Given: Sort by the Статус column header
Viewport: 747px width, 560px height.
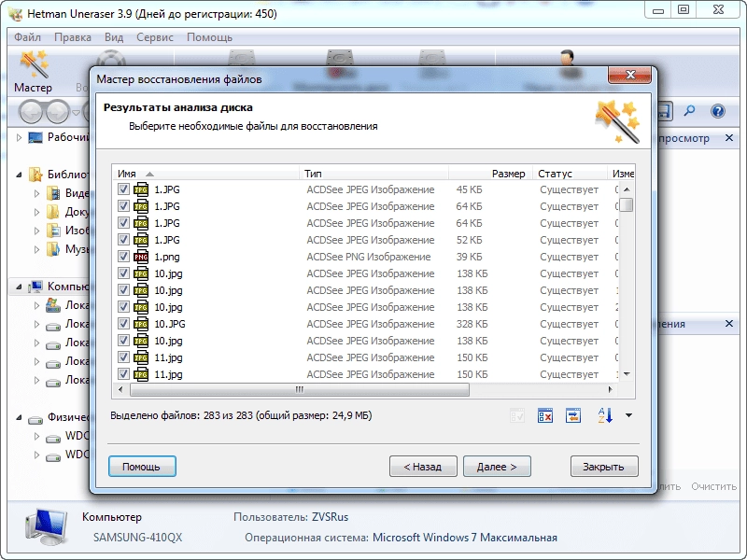Looking at the screenshot, I should tap(571, 174).
